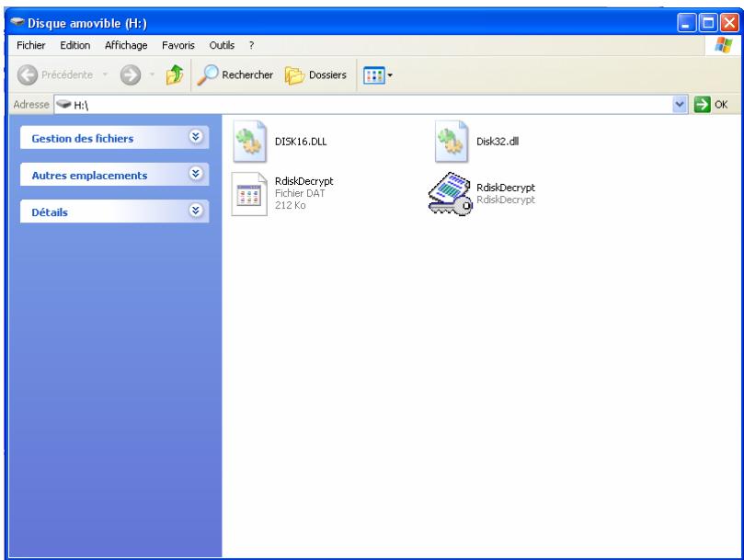The image size is (744, 560).
Task: Expand the Gestion des fichiers panel chevron
Action: (x=196, y=137)
